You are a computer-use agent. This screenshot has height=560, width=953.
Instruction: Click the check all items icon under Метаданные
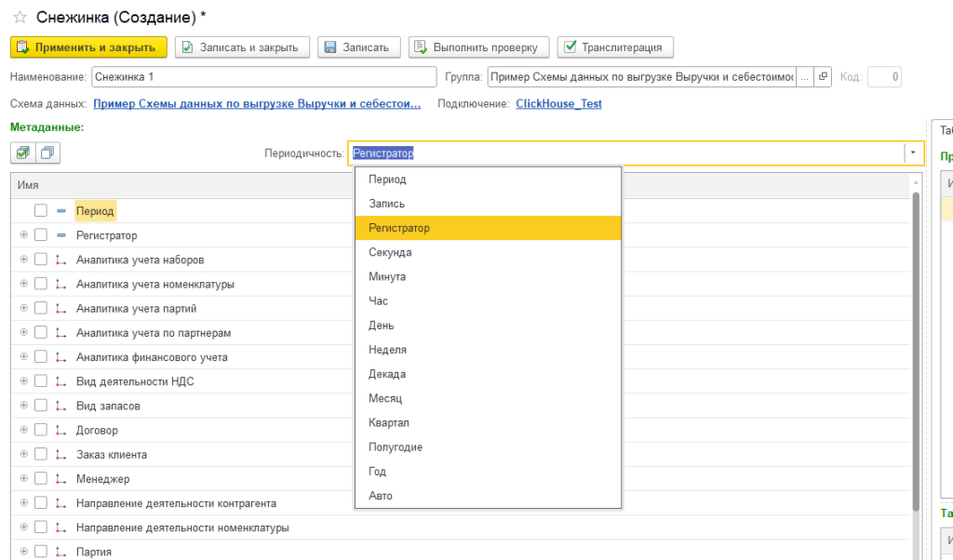pos(23,153)
